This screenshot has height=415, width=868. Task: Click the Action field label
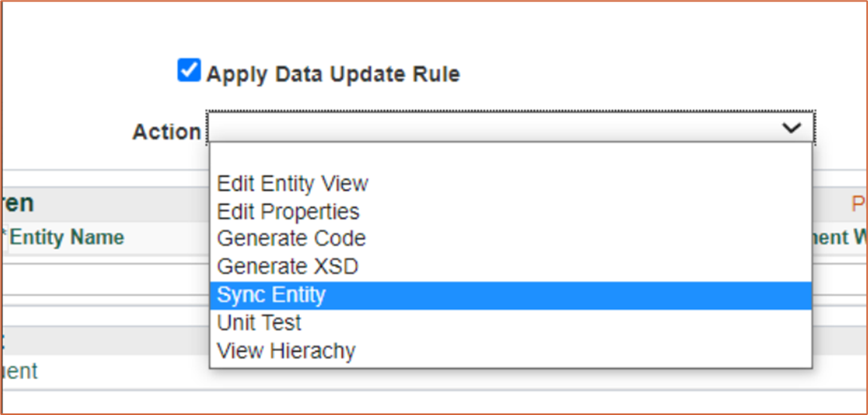coord(167,132)
